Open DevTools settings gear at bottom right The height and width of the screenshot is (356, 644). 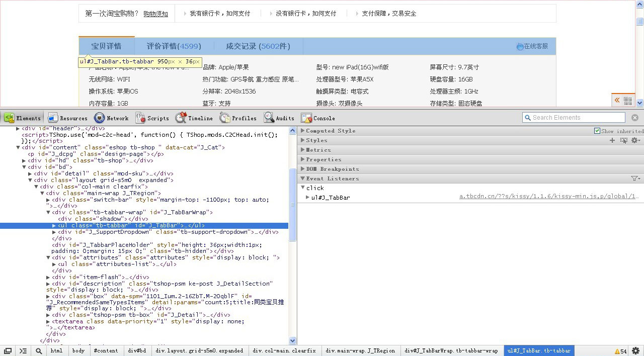[636, 351]
